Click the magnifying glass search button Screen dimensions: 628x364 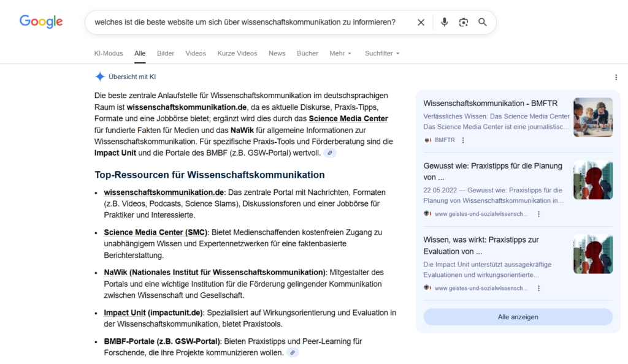[x=483, y=22]
